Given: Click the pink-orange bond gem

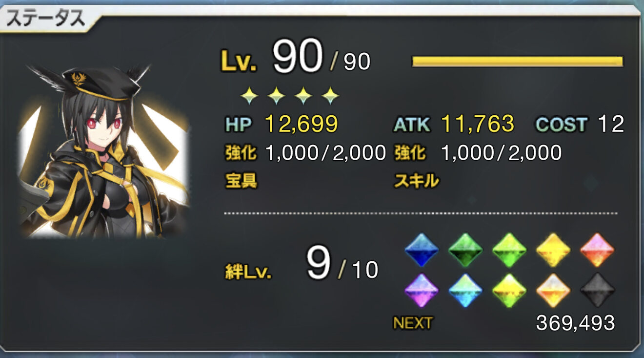Looking at the screenshot, I should click(597, 249).
